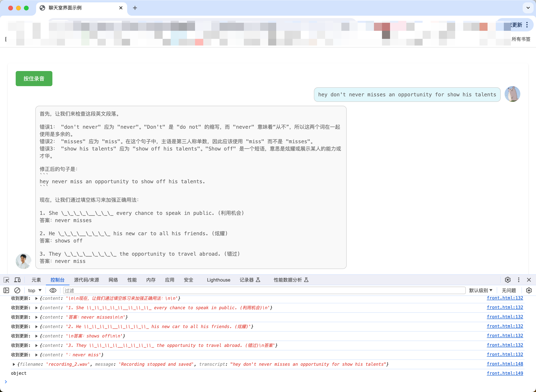
Task: Open console settings gear icon
Action: (x=529, y=290)
